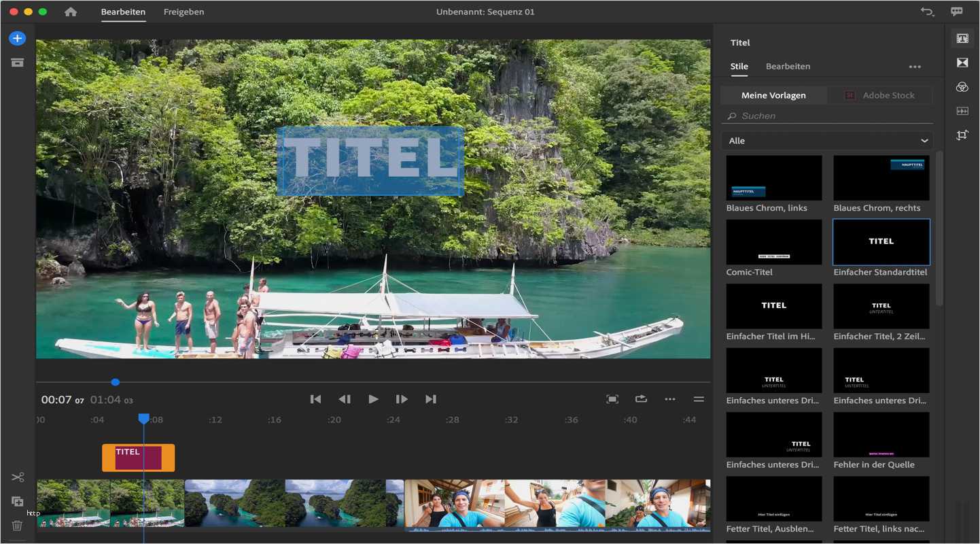The image size is (980, 544).
Task: Step back one frame
Action: point(345,399)
